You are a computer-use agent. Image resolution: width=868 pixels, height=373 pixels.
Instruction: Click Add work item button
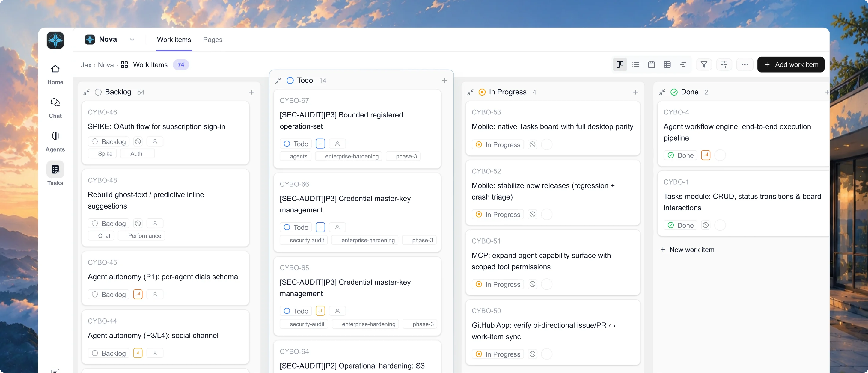[x=790, y=64]
